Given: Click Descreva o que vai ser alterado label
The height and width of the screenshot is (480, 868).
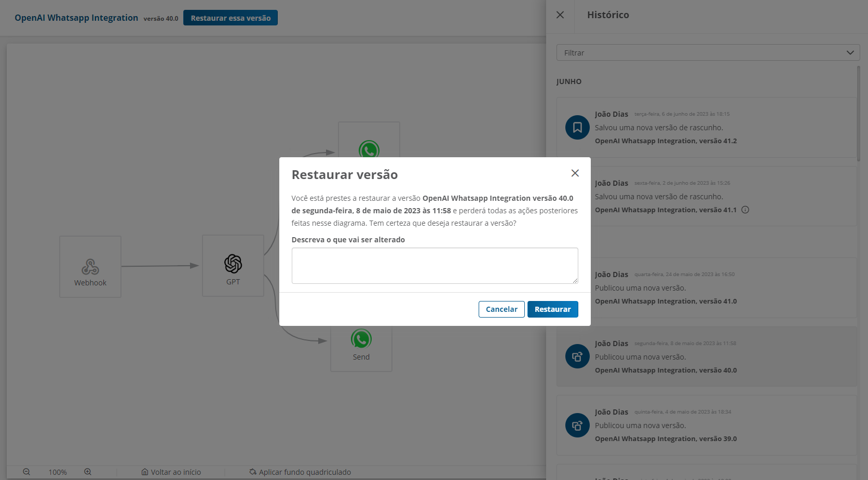Looking at the screenshot, I should pyautogui.click(x=348, y=240).
